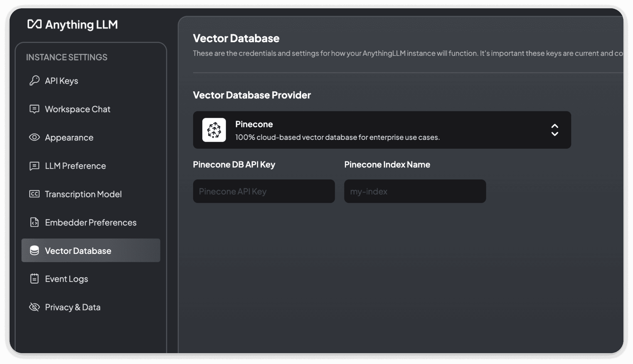Image resolution: width=633 pixels, height=364 pixels.
Task: Click the Pinecone DB API Key field
Action: [264, 191]
